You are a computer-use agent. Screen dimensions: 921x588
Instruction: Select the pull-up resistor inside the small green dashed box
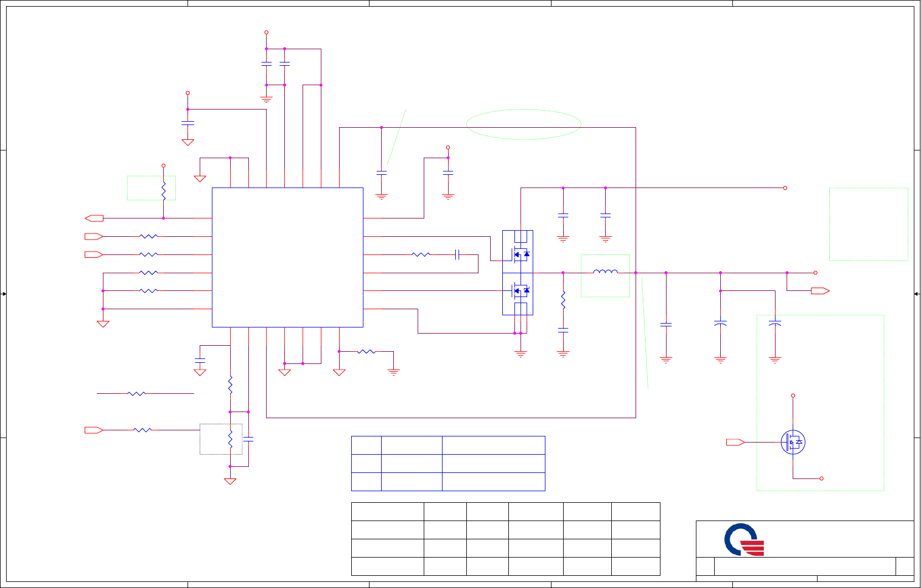pyautogui.click(x=163, y=191)
